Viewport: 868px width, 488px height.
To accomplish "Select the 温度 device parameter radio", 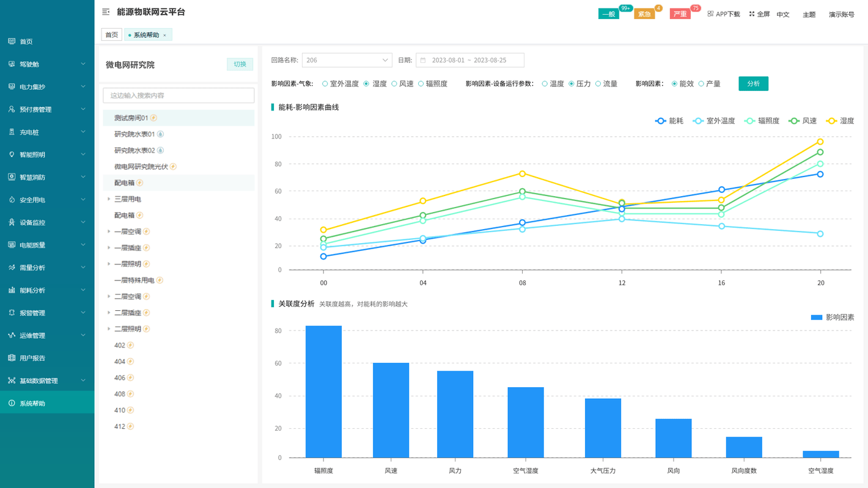I will point(545,84).
